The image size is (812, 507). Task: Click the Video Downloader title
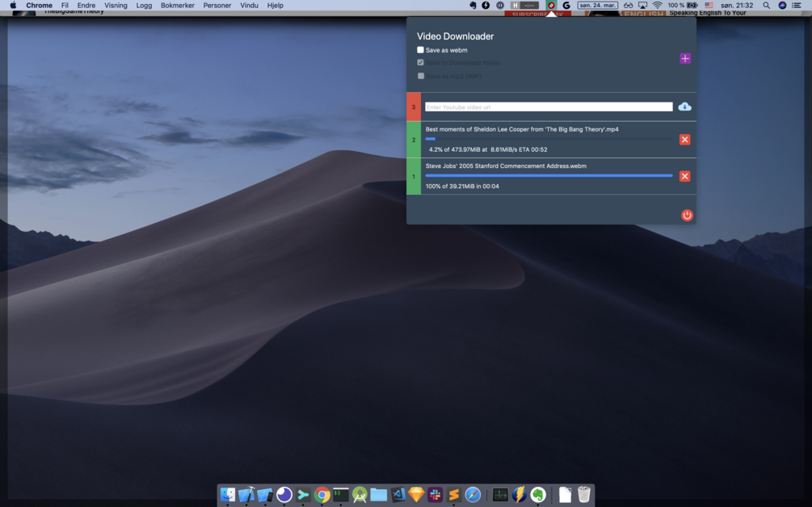[x=455, y=36]
